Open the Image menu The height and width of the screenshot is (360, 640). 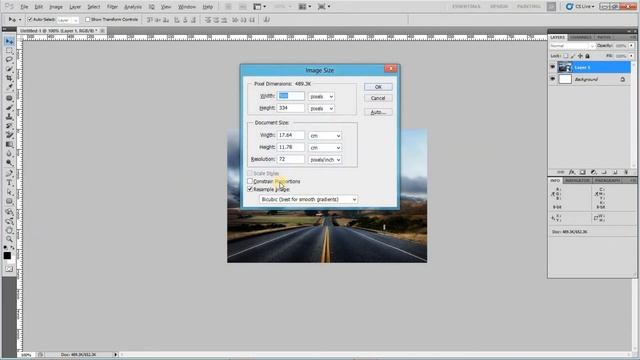point(56,7)
